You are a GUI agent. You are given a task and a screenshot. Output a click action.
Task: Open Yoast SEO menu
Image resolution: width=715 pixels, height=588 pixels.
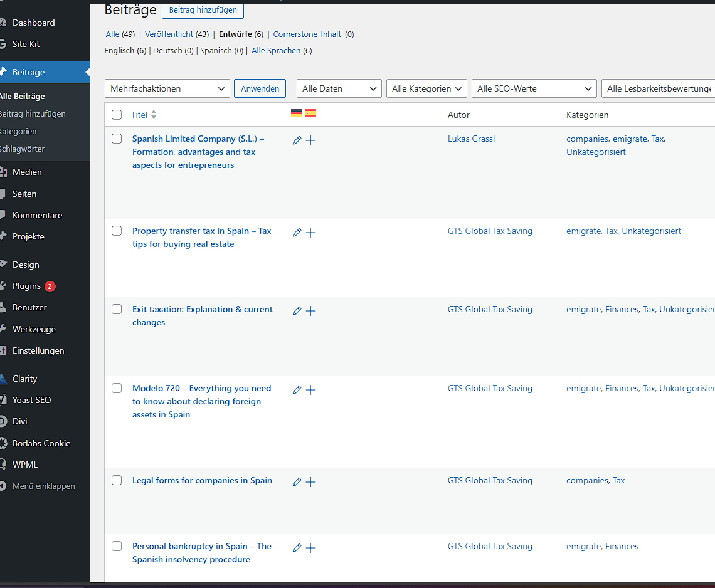(31, 400)
